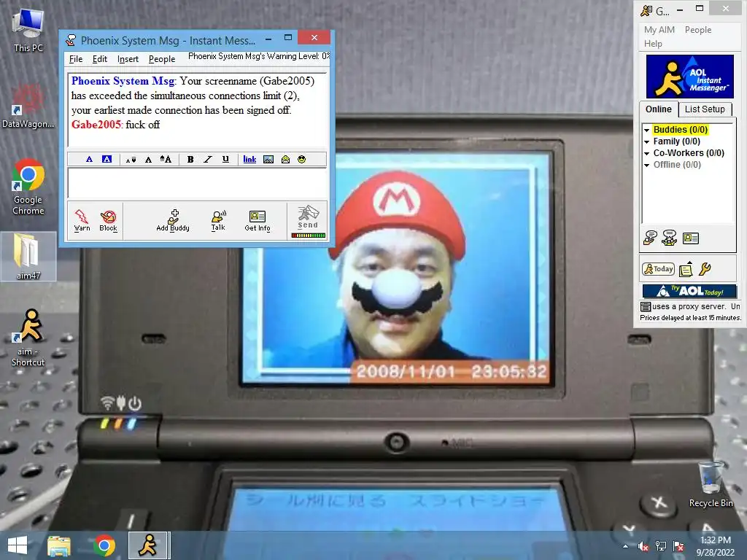
Task: Block the sender using the Block button
Action: 108,220
